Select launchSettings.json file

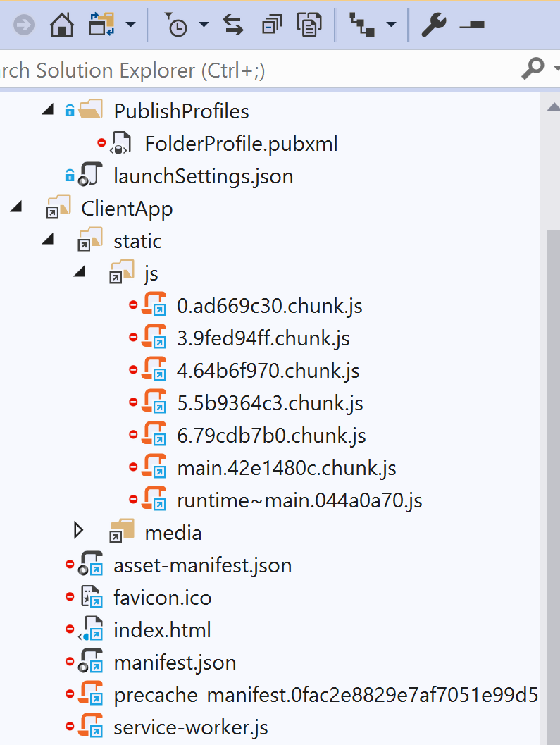pyautogui.click(x=204, y=176)
